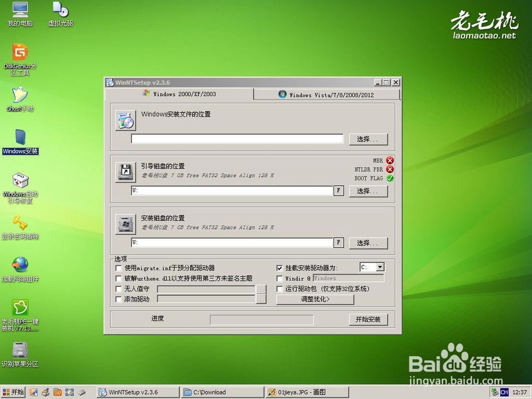Screen dimensions: 532x399
Task: Browse drivers folder with ... button
Action: pyautogui.click(x=261, y=299)
